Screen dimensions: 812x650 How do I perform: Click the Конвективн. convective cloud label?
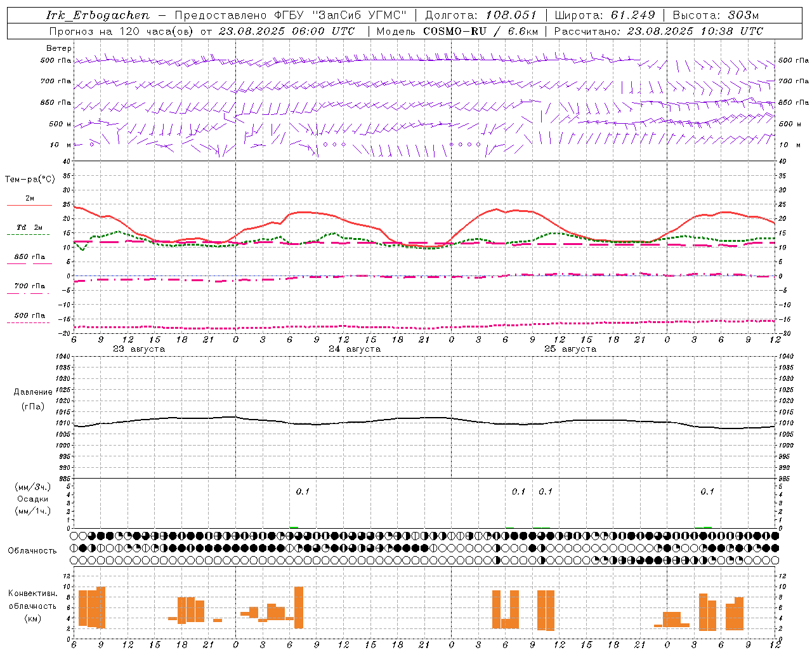click(33, 594)
